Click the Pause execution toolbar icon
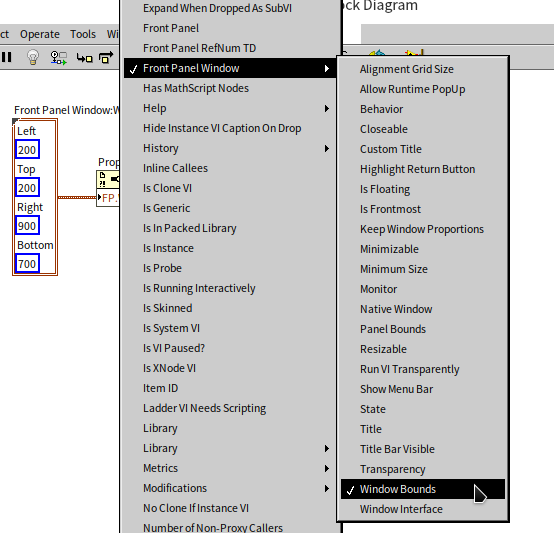 tap(6, 57)
